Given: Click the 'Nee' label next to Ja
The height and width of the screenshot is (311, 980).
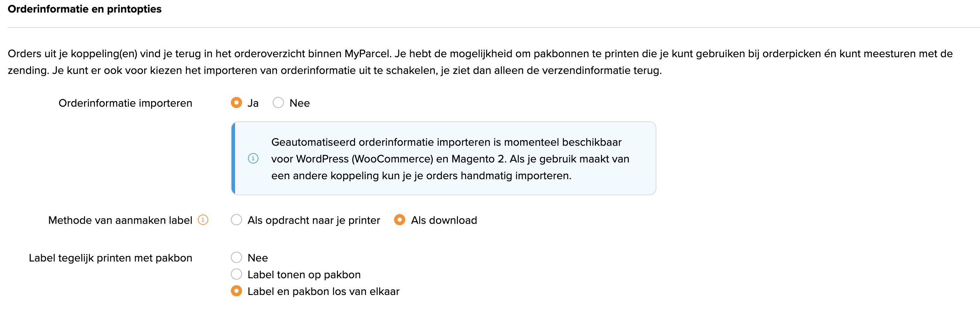Looking at the screenshot, I should [299, 102].
